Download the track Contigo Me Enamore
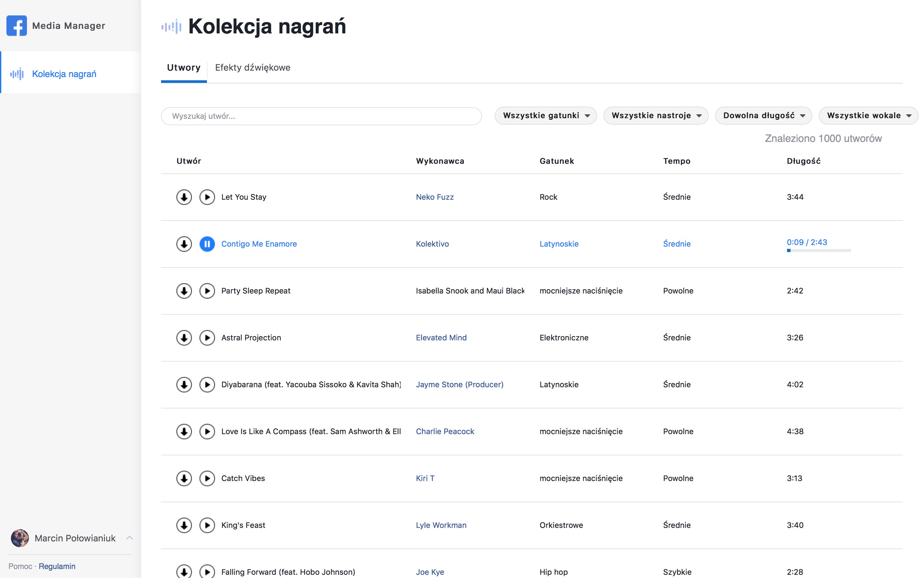Viewport: 924px width, 578px height. 184,244
